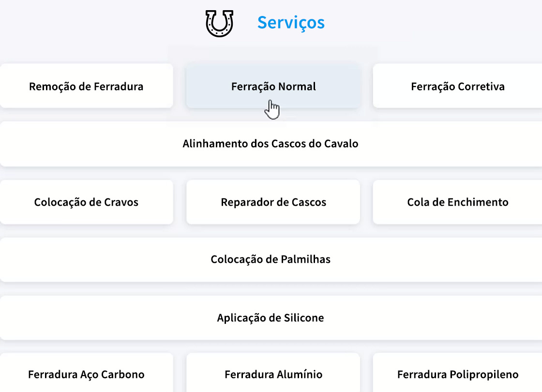Select the aluminum horseshoe option
The image size is (542, 392).
point(273,374)
